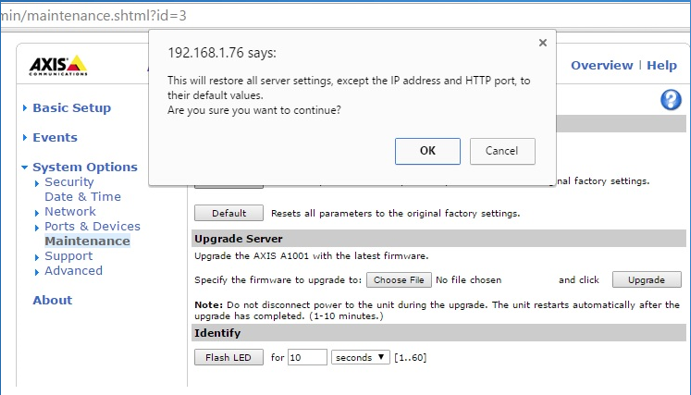Focus the Flash LED duration field
The height and width of the screenshot is (395, 691).
click(x=307, y=357)
